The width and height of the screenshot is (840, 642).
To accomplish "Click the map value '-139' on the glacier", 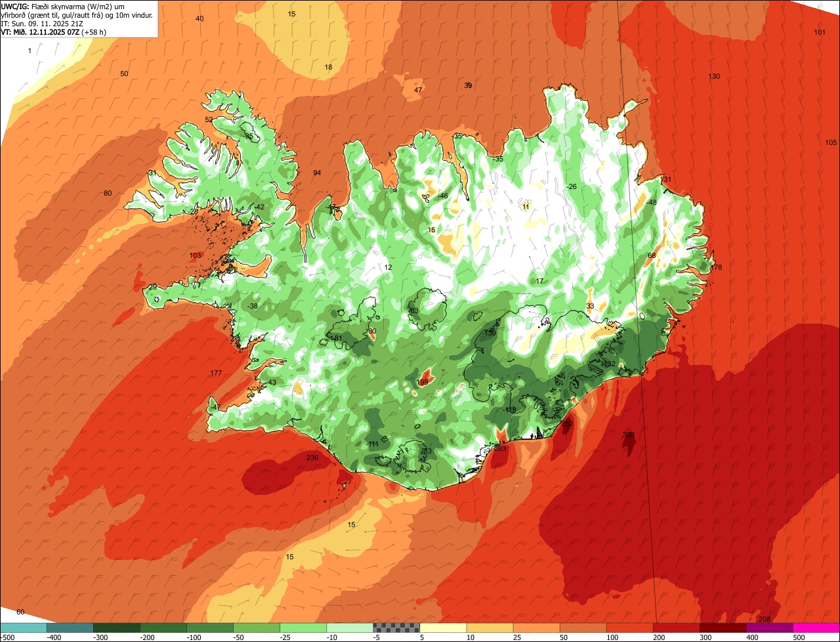I will tap(490, 333).
